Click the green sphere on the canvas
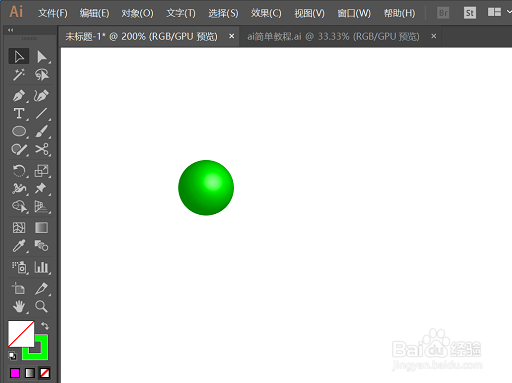This screenshot has height=383, width=512. pos(206,188)
